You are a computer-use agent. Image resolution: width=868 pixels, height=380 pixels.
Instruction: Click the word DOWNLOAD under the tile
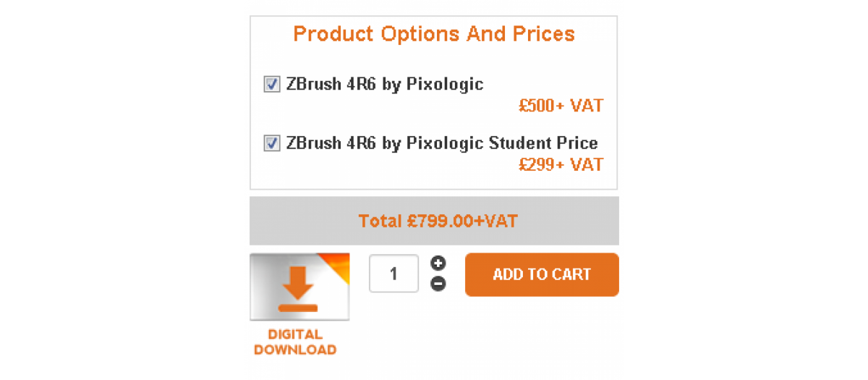pos(295,350)
